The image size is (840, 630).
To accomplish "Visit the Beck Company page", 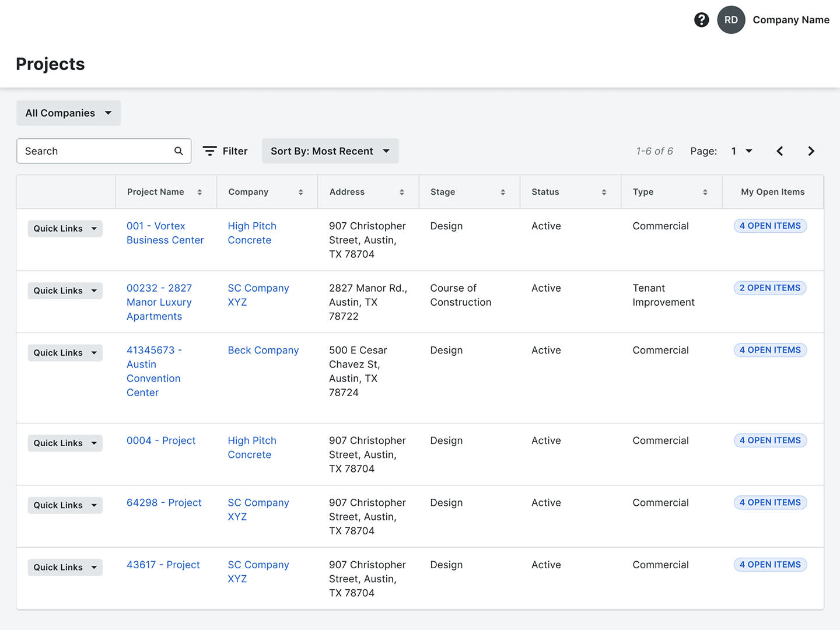I will [x=263, y=350].
